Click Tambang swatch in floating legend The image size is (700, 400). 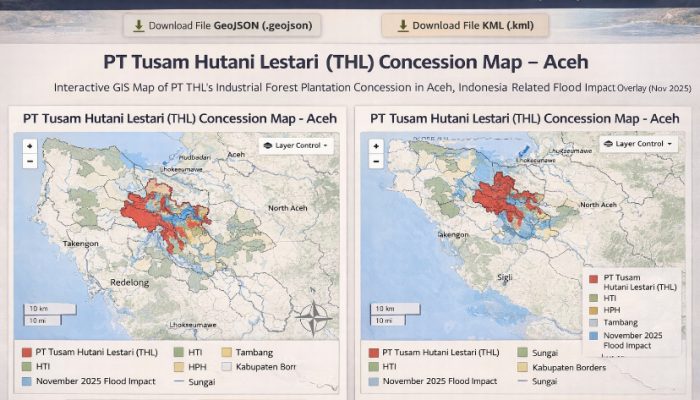click(x=593, y=323)
